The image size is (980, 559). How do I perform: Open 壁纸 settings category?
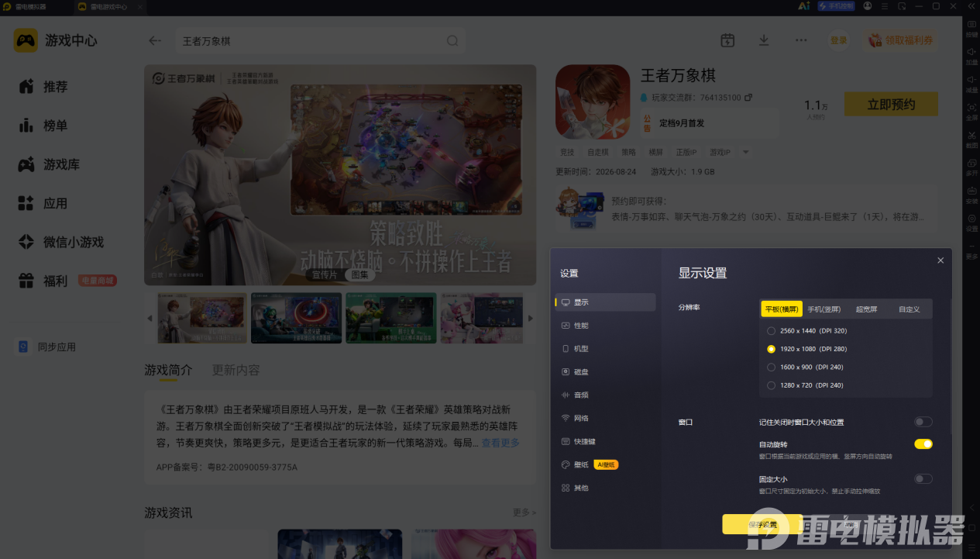(x=605, y=464)
